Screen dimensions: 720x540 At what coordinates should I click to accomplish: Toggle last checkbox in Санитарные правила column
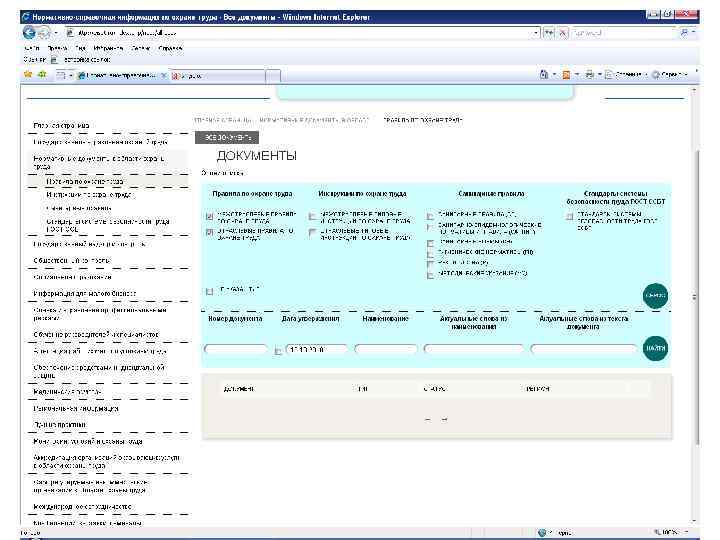point(430,275)
